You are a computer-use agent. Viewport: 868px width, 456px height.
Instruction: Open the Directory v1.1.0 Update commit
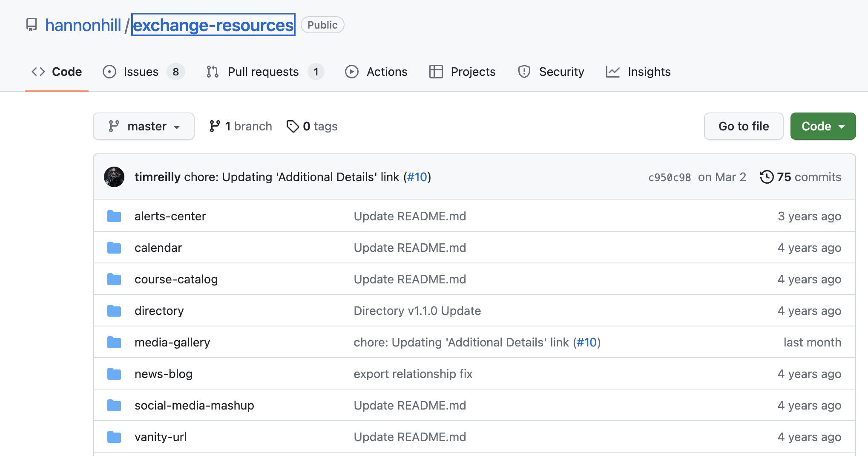tap(417, 311)
